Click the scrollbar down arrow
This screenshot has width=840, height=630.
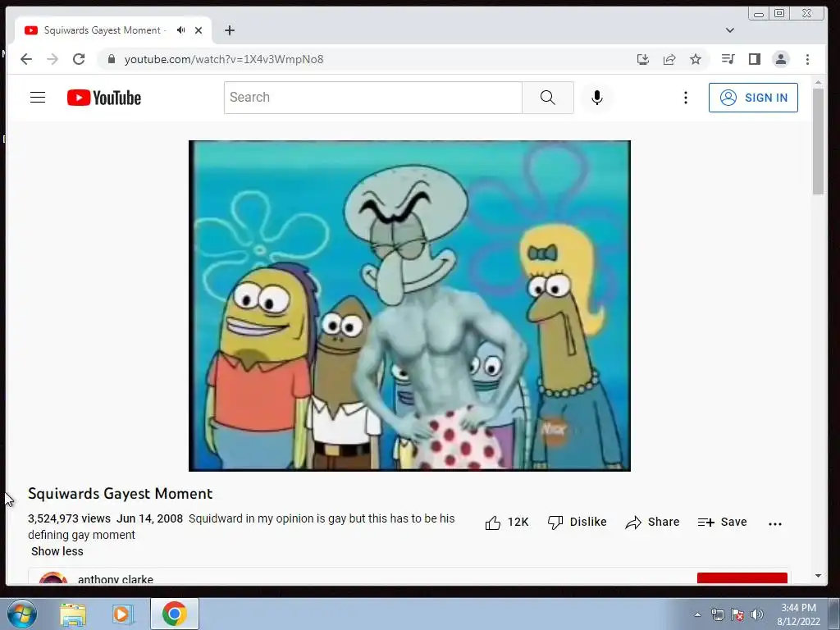tap(818, 576)
